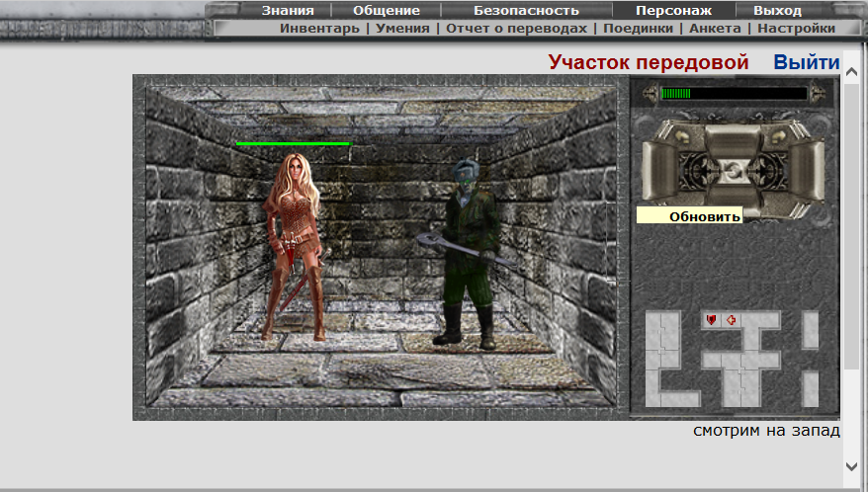Image resolution: width=868 pixels, height=492 pixels.
Task: Turn right with curved-arrow icon
Action: point(781,135)
